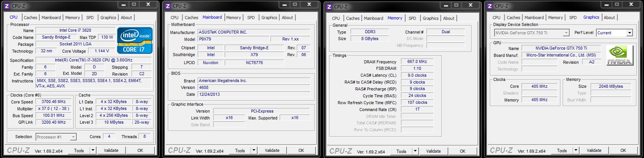Screen dimensions: 644x158
Task: Click the Level 3 cache value 10 MBytes
Action: pos(114,122)
